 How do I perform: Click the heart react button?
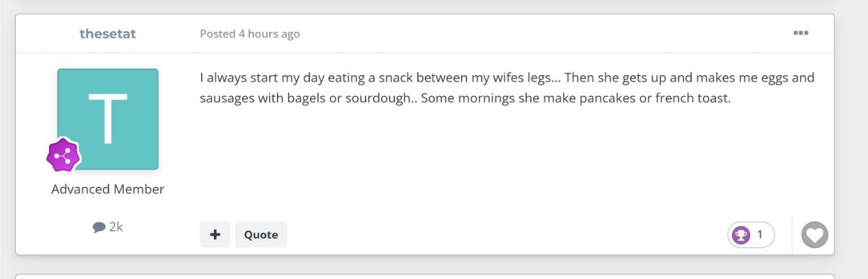(x=814, y=235)
